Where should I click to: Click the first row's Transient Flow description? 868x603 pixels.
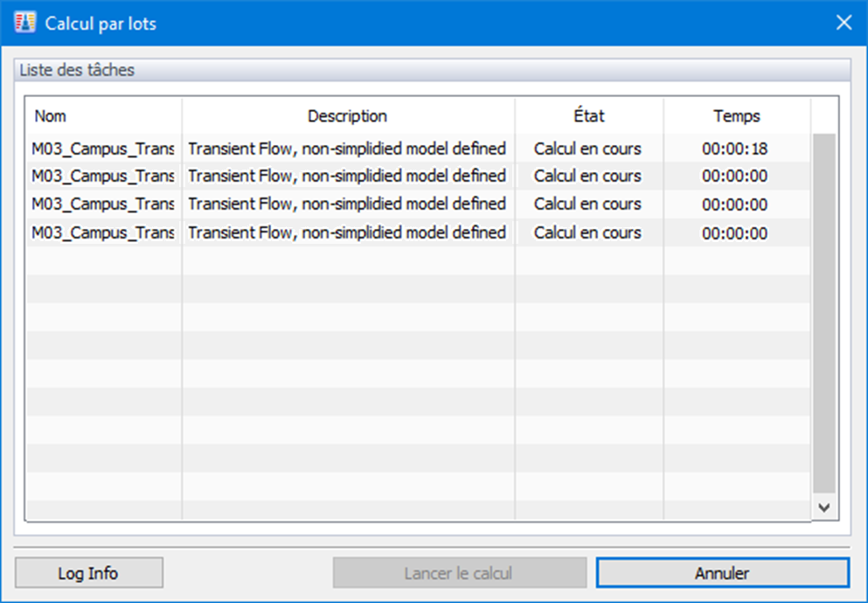point(347,149)
